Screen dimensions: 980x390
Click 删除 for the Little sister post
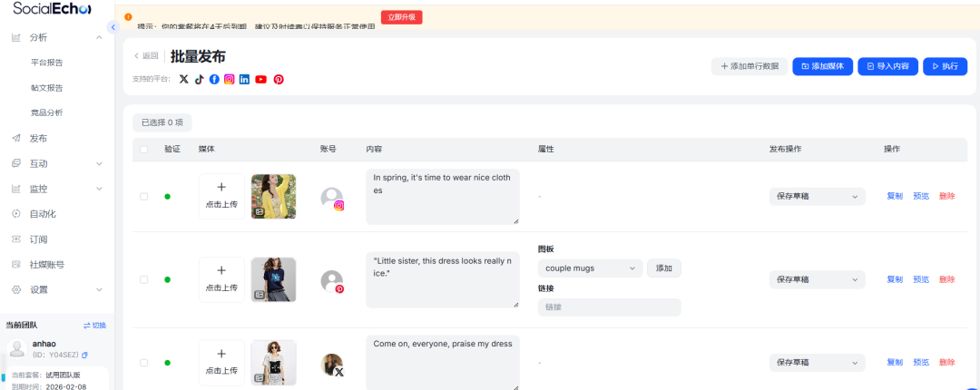pos(946,279)
